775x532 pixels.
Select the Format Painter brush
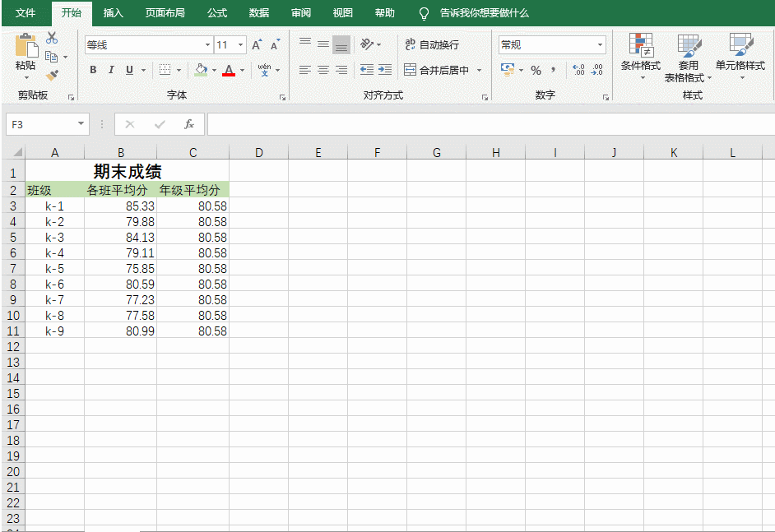[52, 76]
